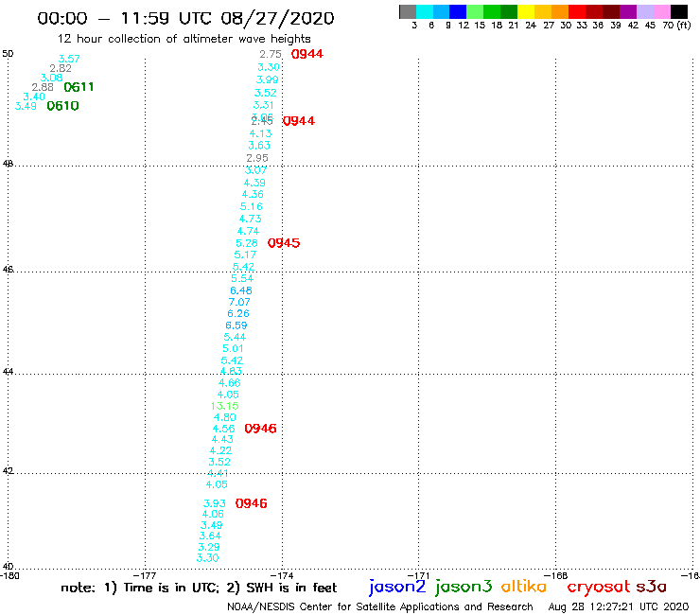Viewport: 700px width, 615px height.
Task: Select the bright red swatch in the legend
Action: pyautogui.click(x=577, y=11)
